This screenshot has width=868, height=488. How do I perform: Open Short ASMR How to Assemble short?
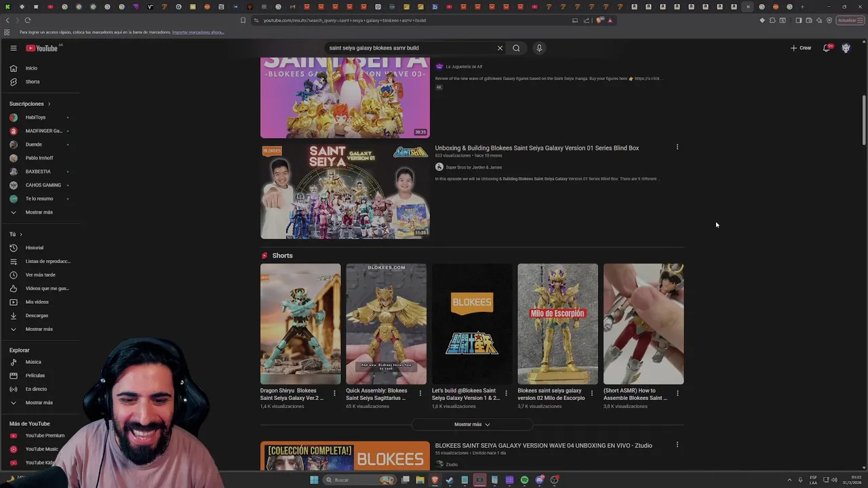pos(644,324)
